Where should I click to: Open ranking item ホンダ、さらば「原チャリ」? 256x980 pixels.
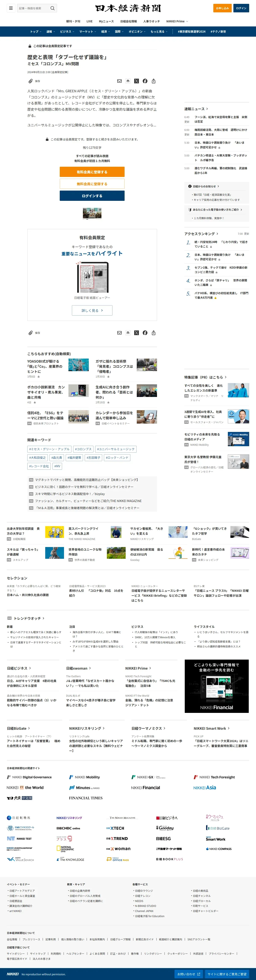[221, 283]
